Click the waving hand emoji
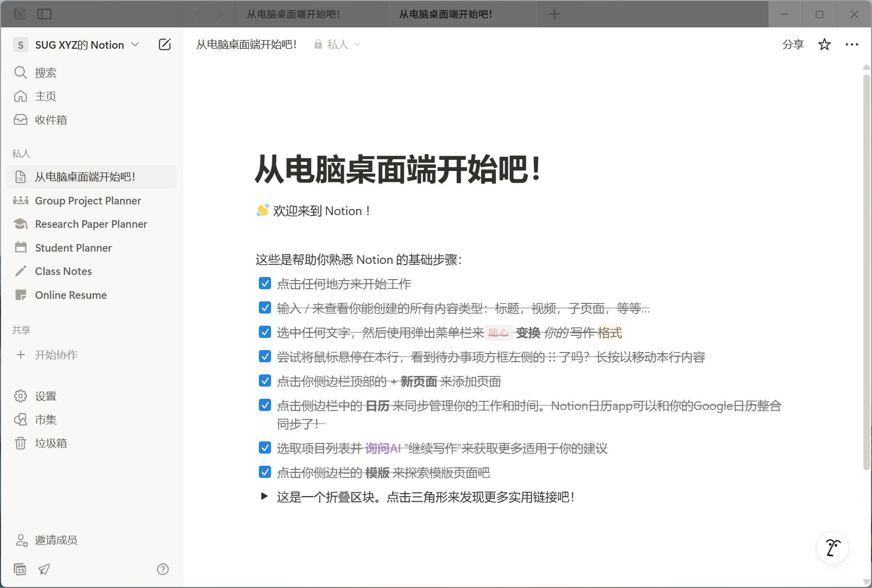872x588 pixels. tap(262, 211)
